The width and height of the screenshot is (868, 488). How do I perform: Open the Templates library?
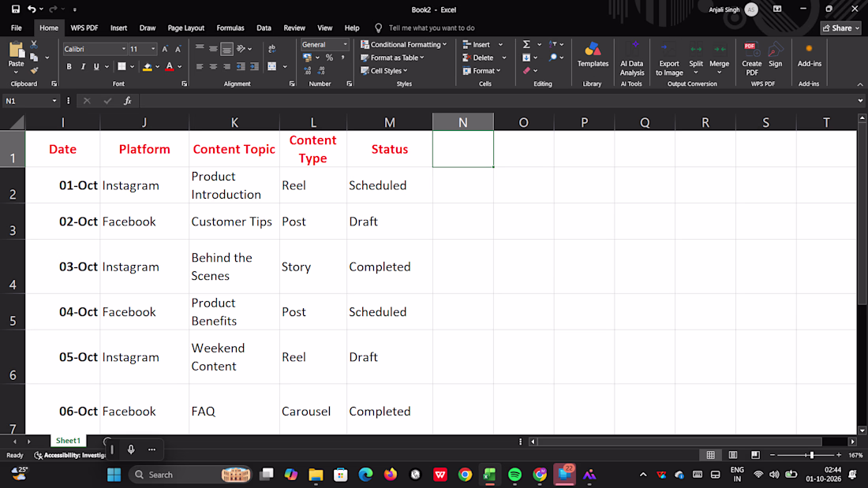593,54
